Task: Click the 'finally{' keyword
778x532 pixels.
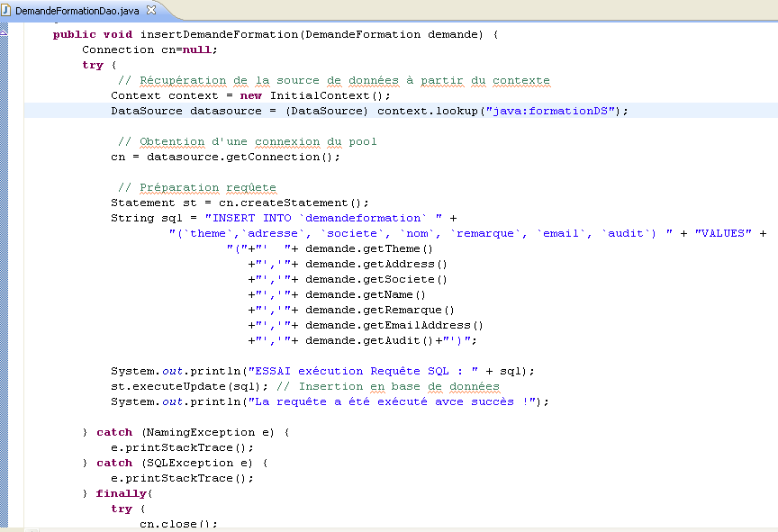Action: 124,494
